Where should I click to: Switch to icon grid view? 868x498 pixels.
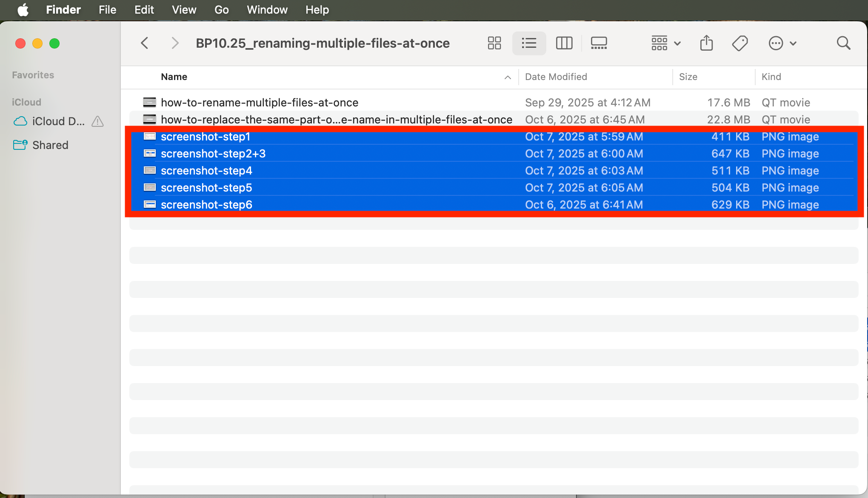click(494, 43)
